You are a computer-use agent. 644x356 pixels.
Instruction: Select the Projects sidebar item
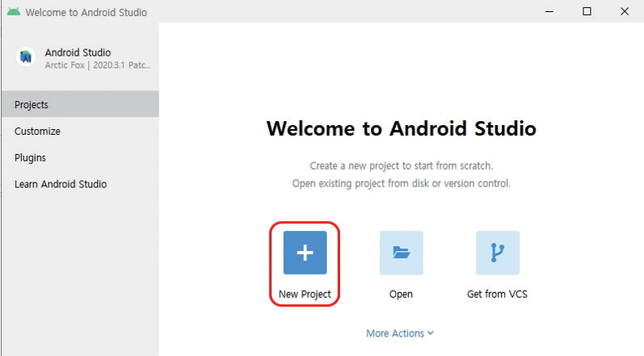coord(80,104)
